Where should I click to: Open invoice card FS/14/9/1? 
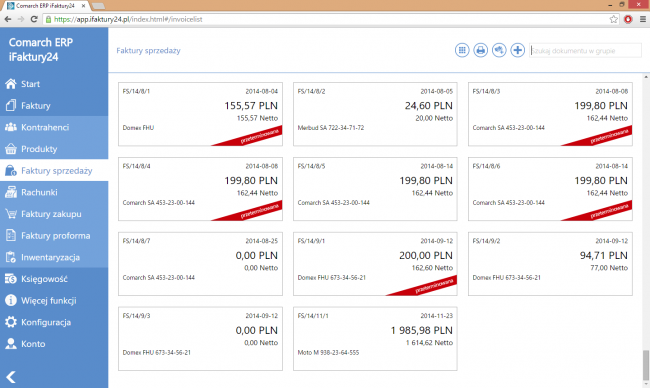point(375,264)
